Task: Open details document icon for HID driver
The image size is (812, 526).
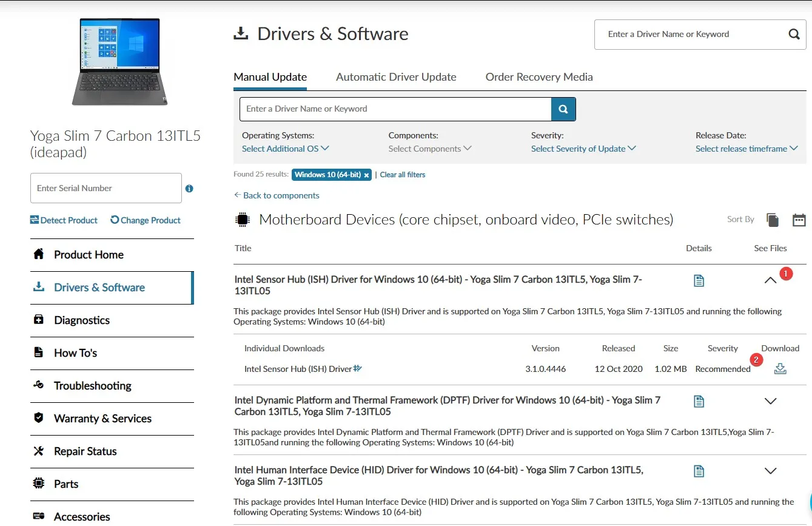Action: [699, 471]
